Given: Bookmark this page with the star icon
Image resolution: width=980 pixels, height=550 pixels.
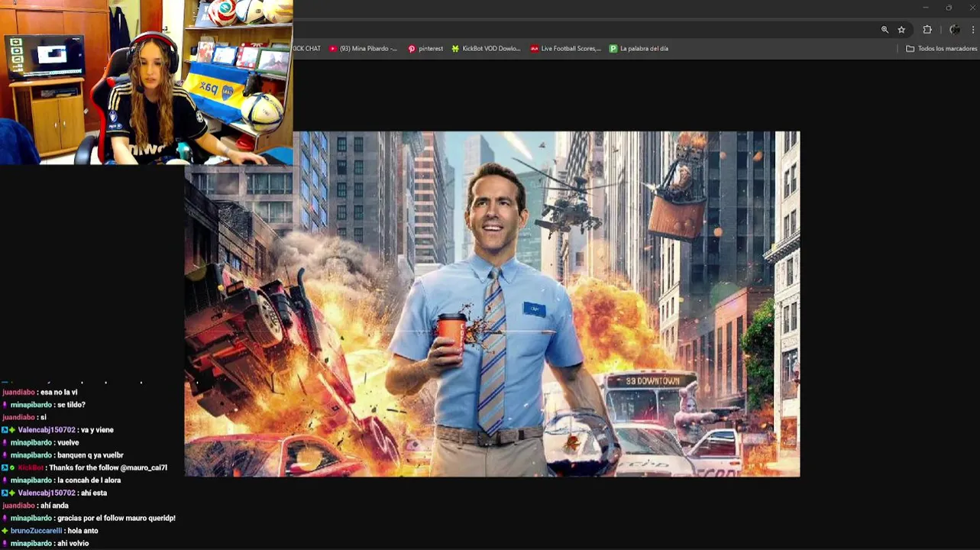Looking at the screenshot, I should [x=901, y=30].
